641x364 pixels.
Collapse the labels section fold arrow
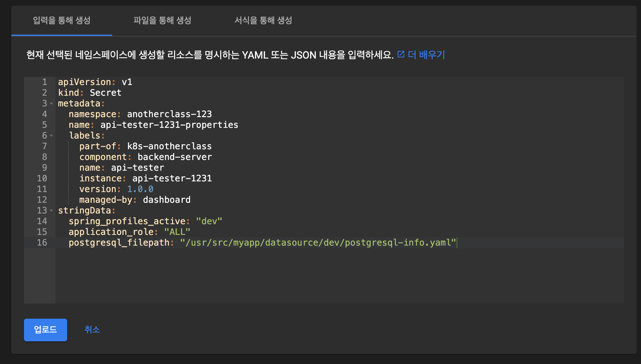tap(51, 136)
